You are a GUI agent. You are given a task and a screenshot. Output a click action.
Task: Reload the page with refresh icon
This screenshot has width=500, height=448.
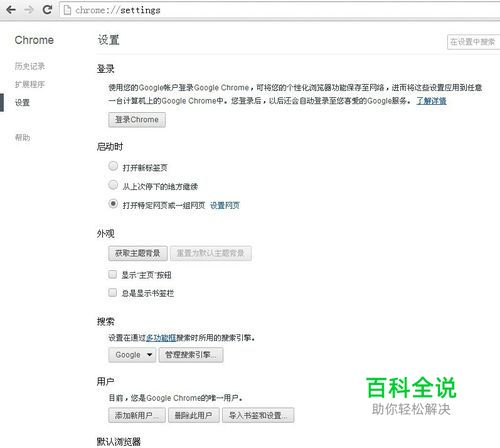47,9
